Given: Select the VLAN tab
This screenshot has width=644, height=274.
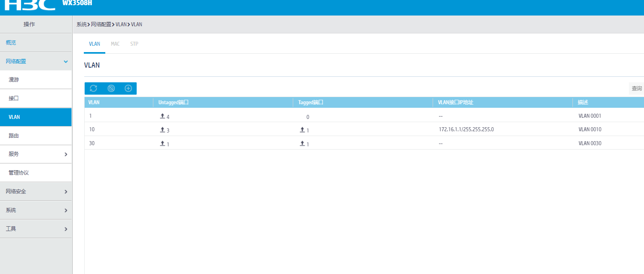Looking at the screenshot, I should 95,44.
